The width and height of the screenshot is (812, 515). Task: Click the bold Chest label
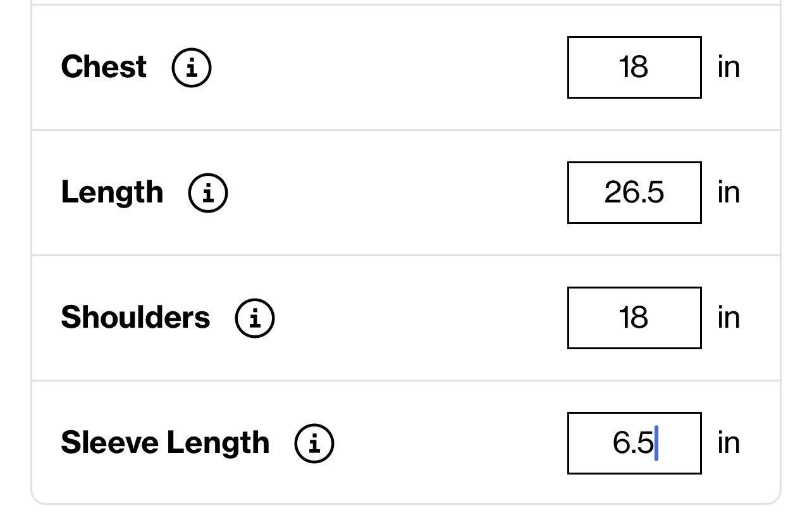104,66
